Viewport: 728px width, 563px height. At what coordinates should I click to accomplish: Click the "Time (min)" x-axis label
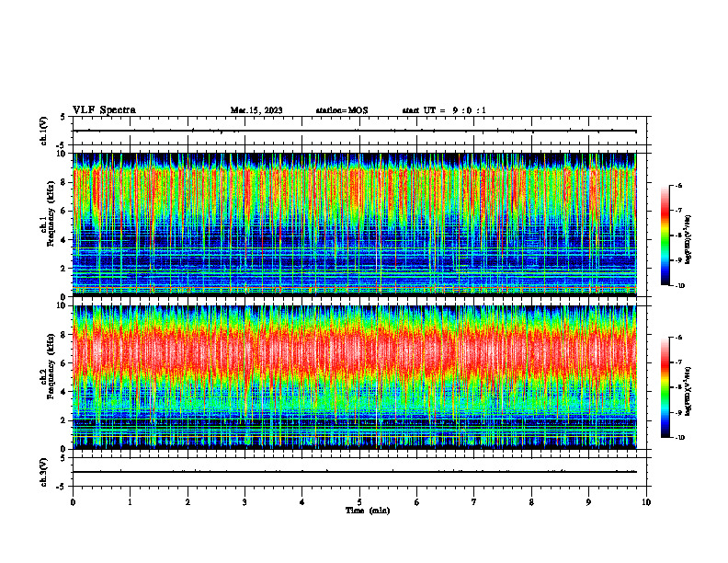(368, 511)
